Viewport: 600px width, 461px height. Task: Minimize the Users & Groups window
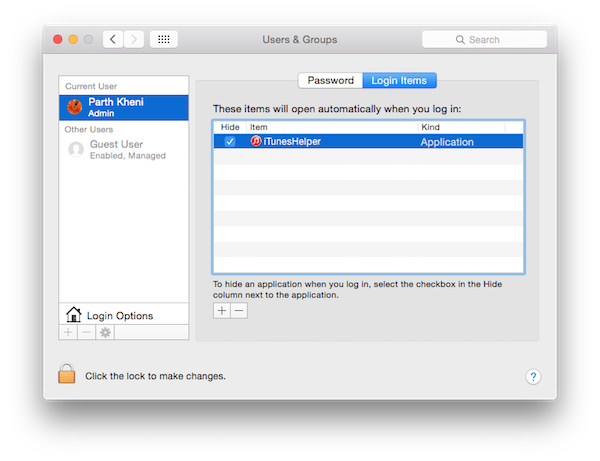(73, 39)
